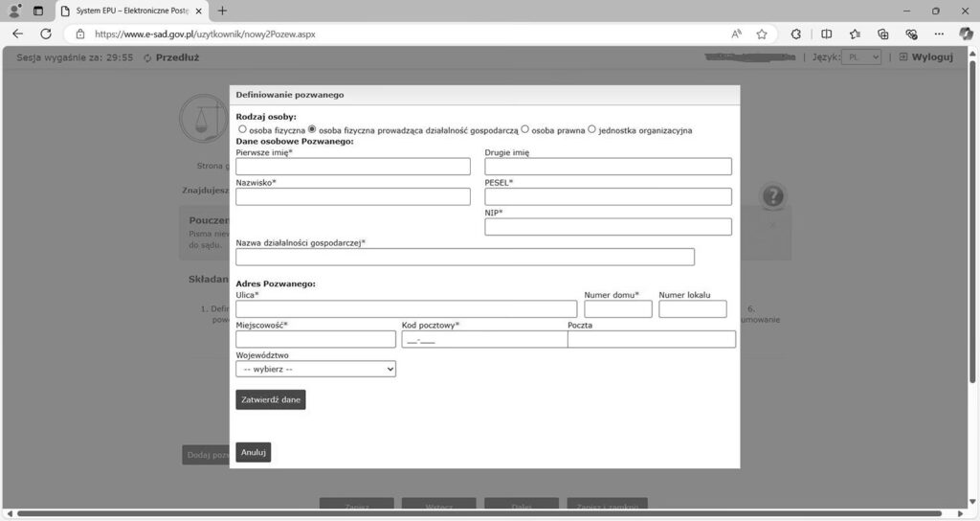The width and height of the screenshot is (980, 521).
Task: Click the horizontal scrollbar at page bottom
Action: pos(479,514)
